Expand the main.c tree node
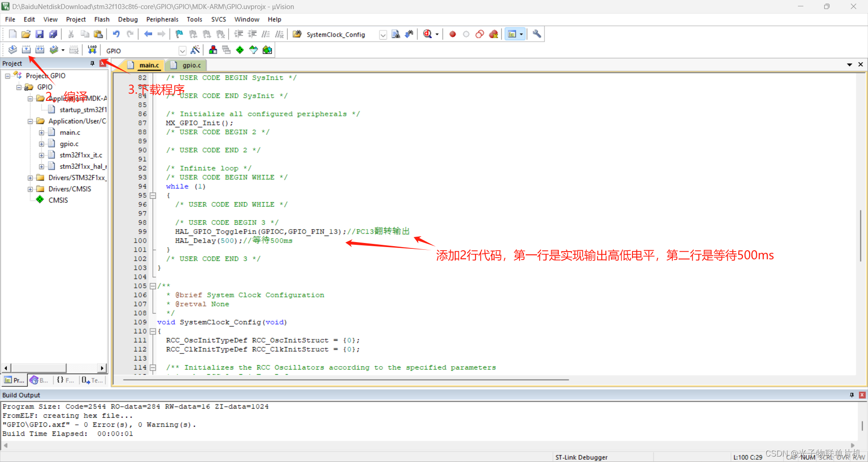This screenshot has height=462, width=868. (42, 133)
